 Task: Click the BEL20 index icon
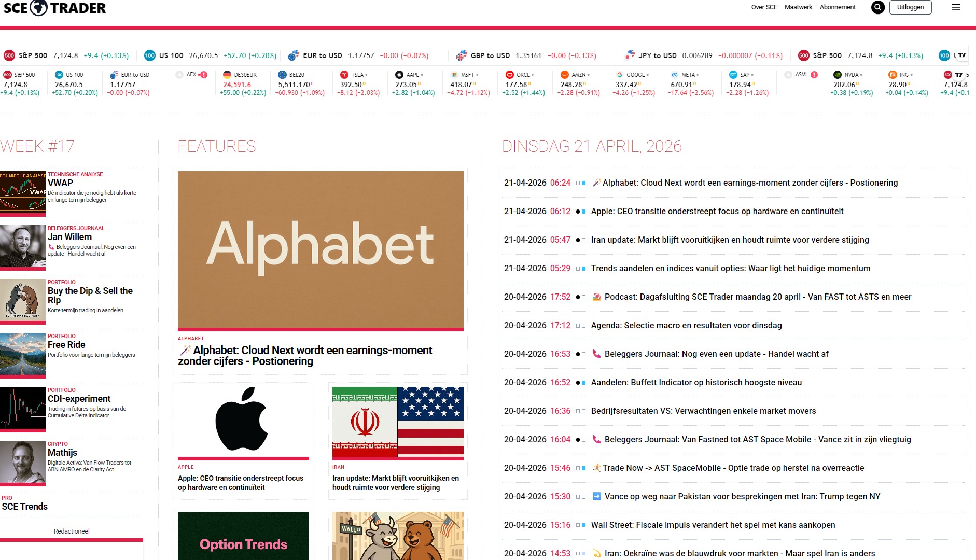[x=282, y=75]
